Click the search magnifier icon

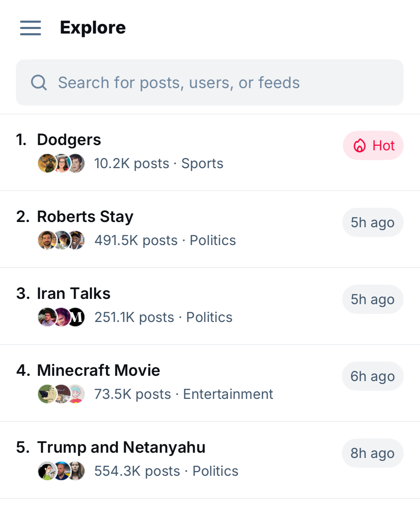39,83
